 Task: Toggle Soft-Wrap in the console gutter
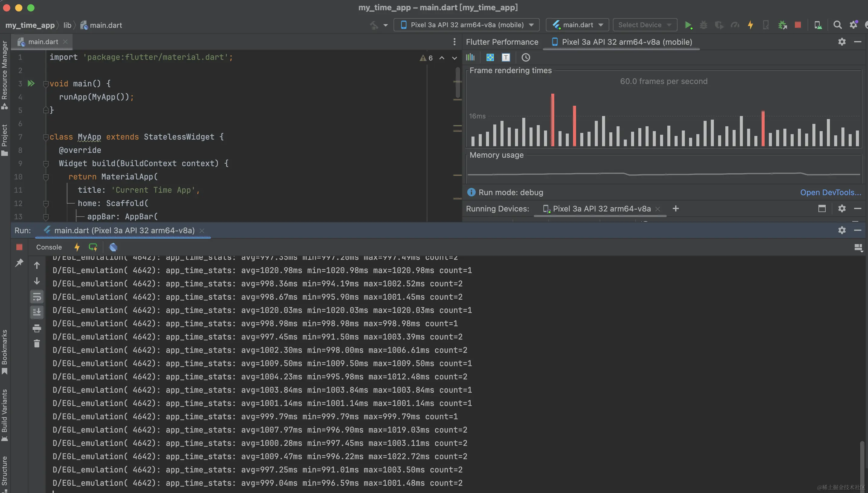37,297
